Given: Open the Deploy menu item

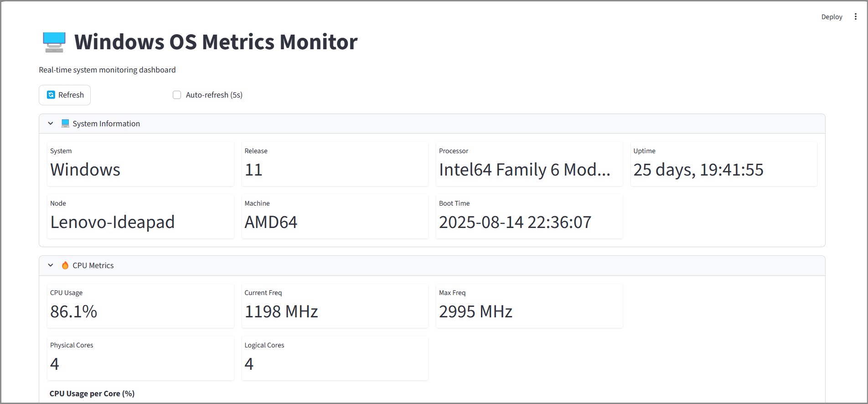Looking at the screenshot, I should click(832, 16).
